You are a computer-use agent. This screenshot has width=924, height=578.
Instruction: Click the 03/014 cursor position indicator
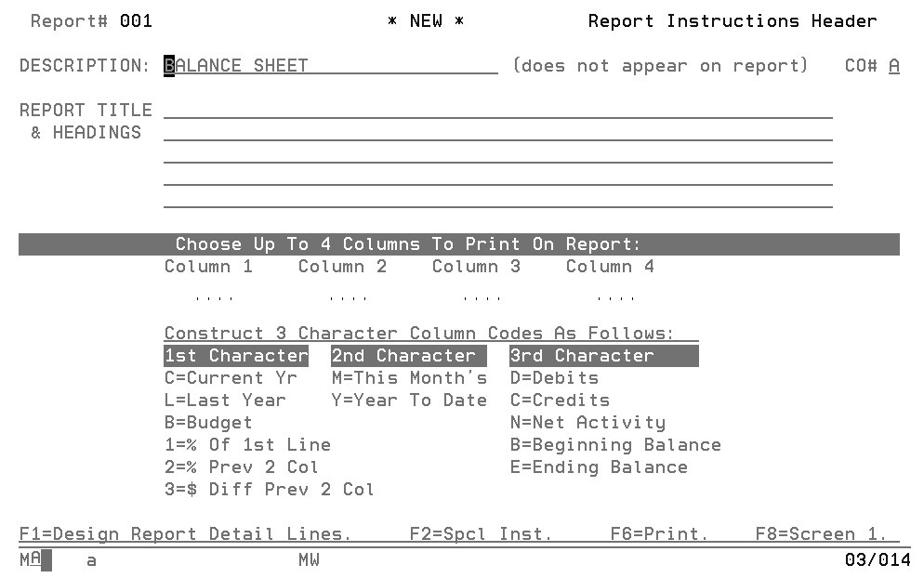pyautogui.click(x=878, y=559)
